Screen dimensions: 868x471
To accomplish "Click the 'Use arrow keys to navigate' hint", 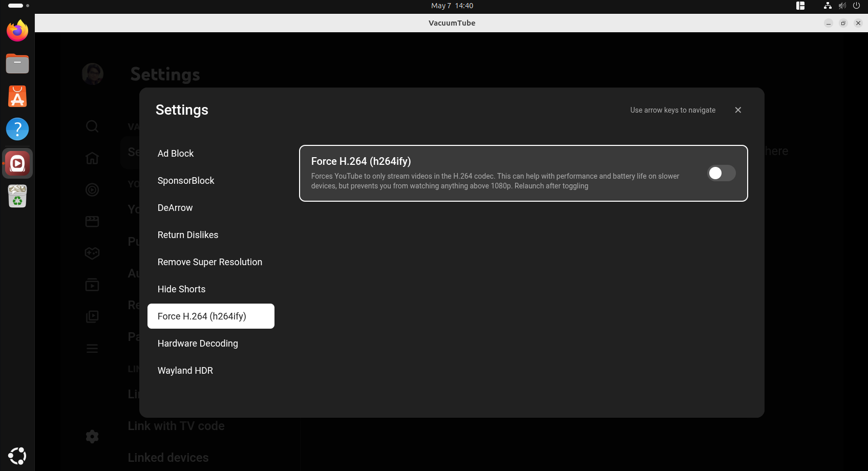I will coord(673,110).
